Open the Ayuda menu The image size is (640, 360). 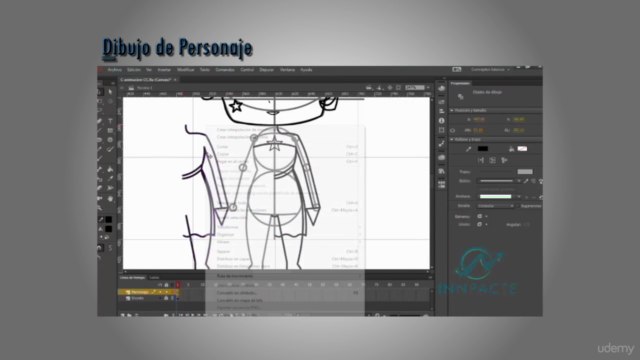[x=306, y=70]
